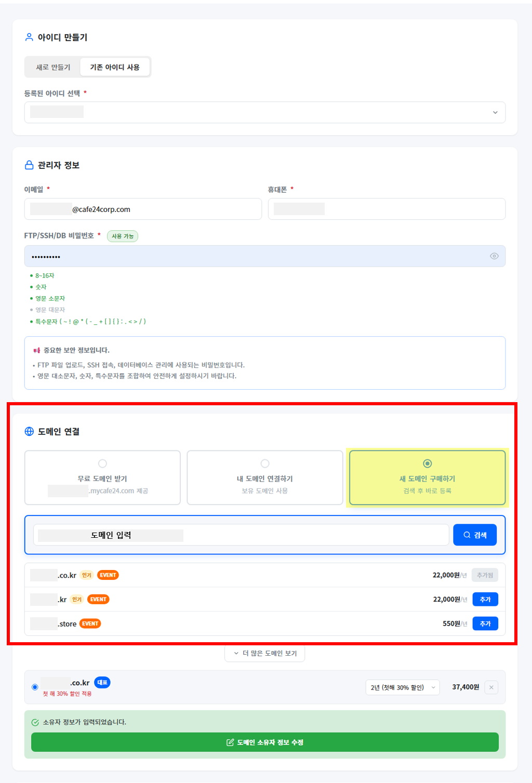
Task: Select 무료 도메인 받기 option
Action: click(102, 477)
